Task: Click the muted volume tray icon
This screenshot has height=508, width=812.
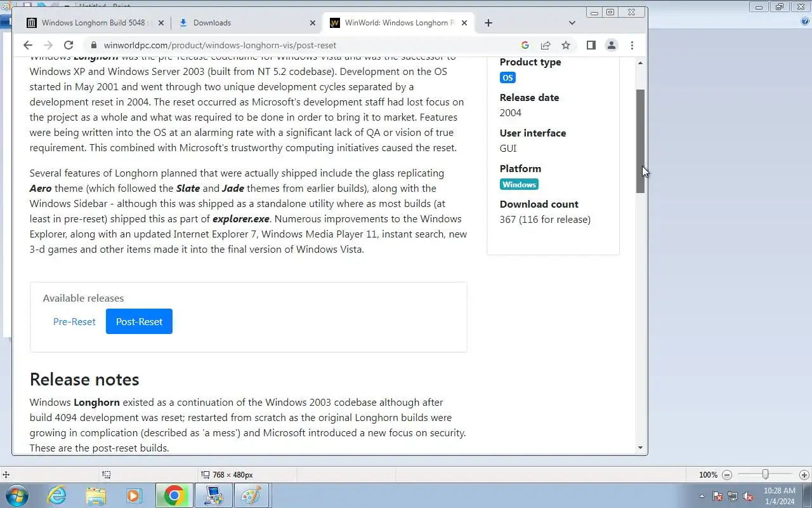Action: point(748,496)
